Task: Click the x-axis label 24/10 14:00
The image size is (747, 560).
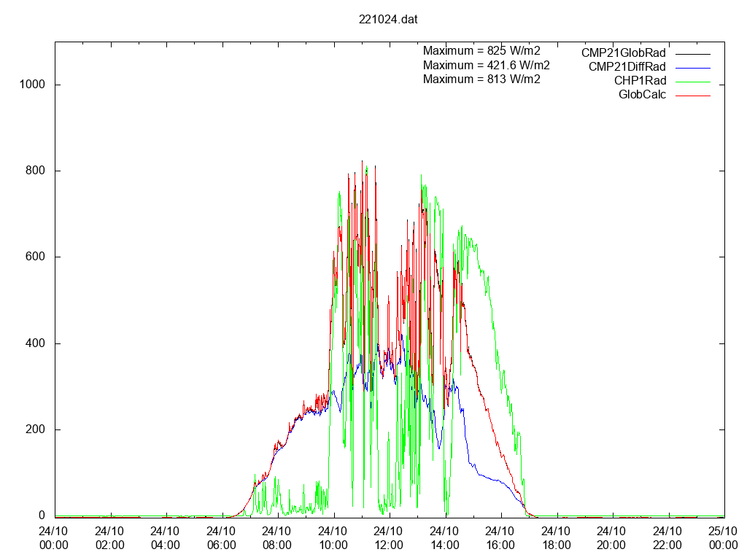Action: pos(444,538)
